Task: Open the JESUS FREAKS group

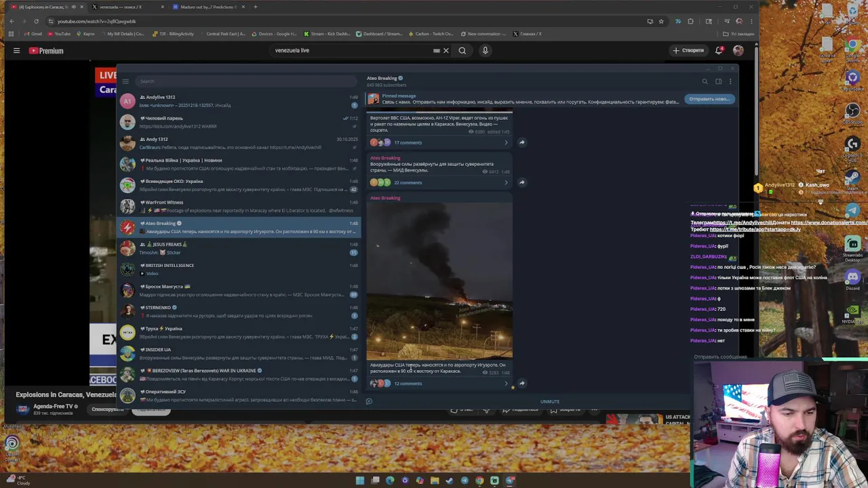Action: [239, 248]
